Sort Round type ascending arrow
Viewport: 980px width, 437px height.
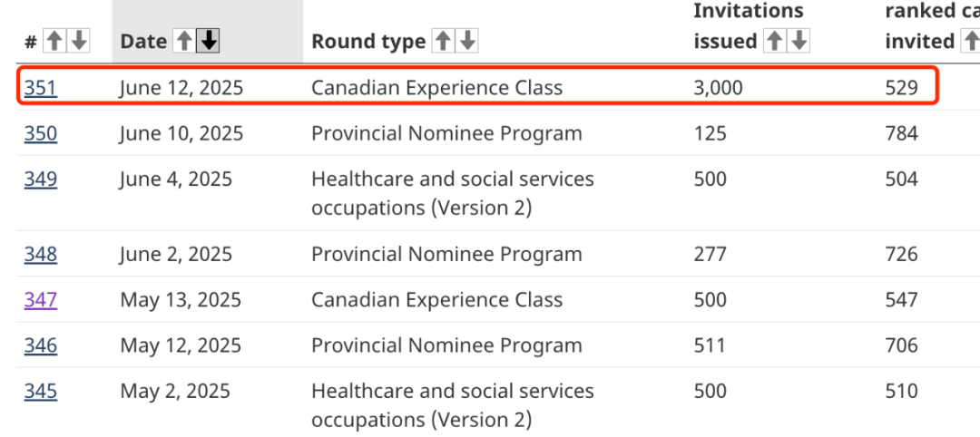tap(444, 41)
